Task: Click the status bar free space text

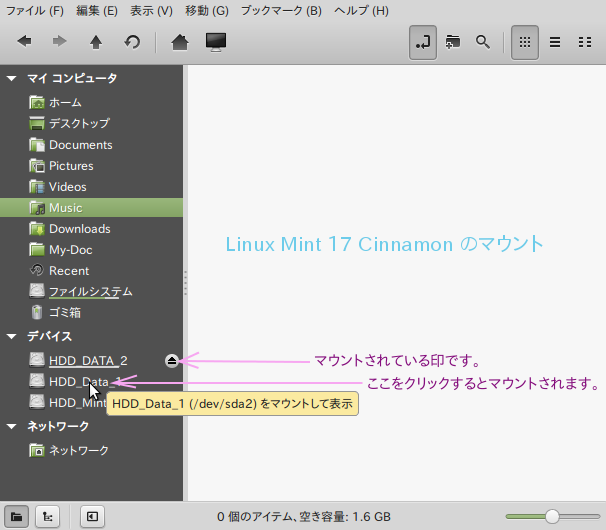Action: 304,517
